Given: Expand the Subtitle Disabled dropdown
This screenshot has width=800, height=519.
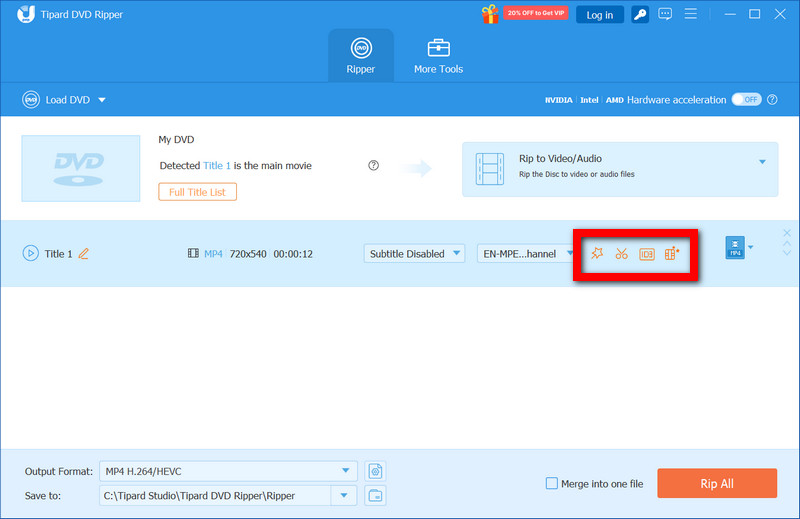Looking at the screenshot, I should point(414,254).
